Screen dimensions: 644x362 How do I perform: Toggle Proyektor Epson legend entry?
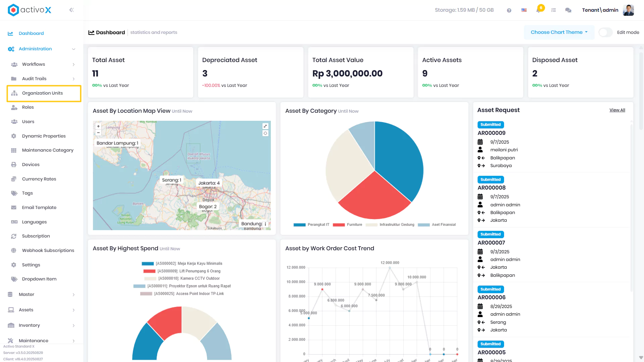182,286
